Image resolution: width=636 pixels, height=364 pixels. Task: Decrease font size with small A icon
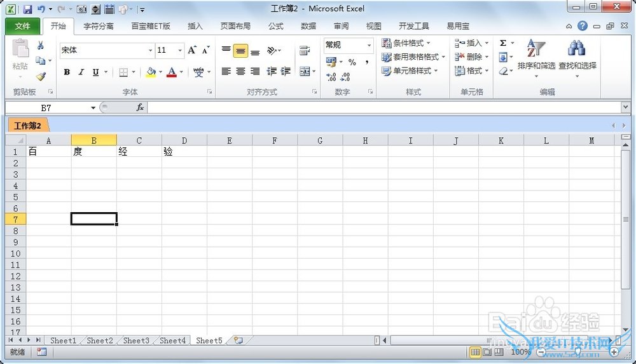click(x=206, y=50)
